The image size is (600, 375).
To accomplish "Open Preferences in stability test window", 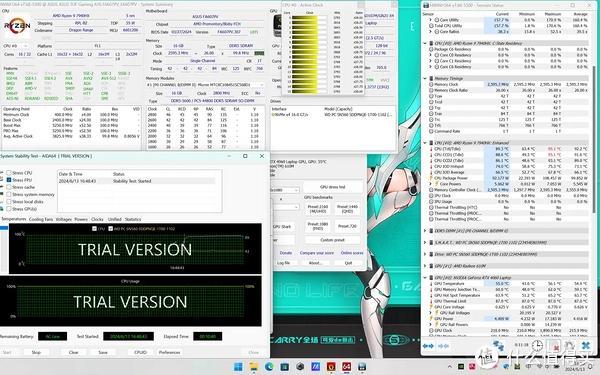I will click(x=170, y=352).
